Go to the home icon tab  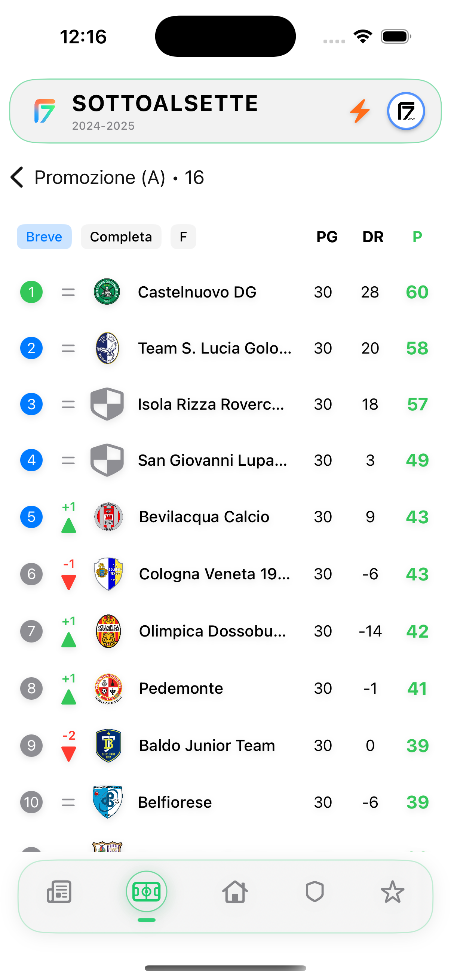tap(235, 891)
